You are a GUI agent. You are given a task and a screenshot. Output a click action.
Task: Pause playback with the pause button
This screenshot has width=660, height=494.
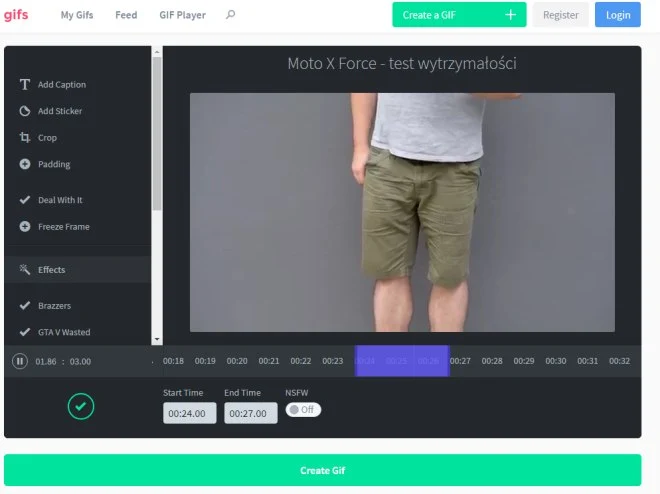tap(20, 361)
